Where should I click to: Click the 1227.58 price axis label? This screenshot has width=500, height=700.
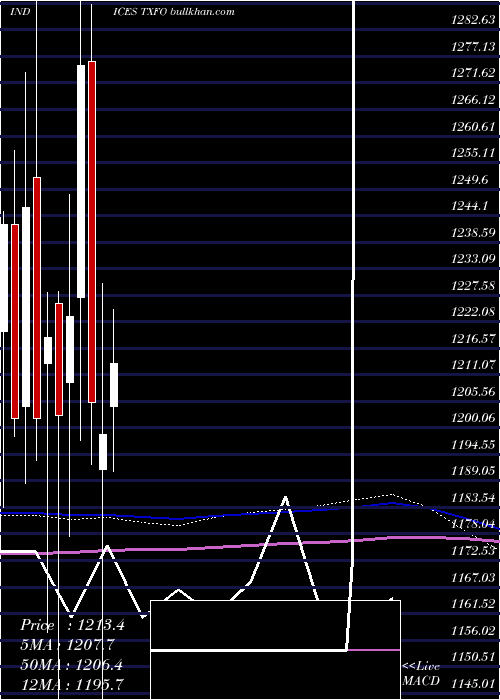click(474, 286)
